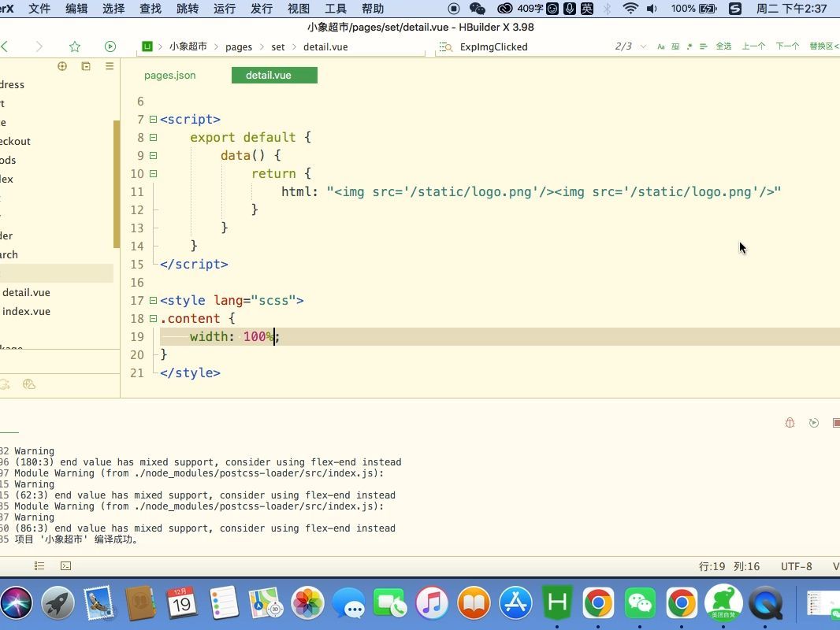The width and height of the screenshot is (840, 630).
Task: Click the volume speaker icon in menu bar
Action: [652, 9]
